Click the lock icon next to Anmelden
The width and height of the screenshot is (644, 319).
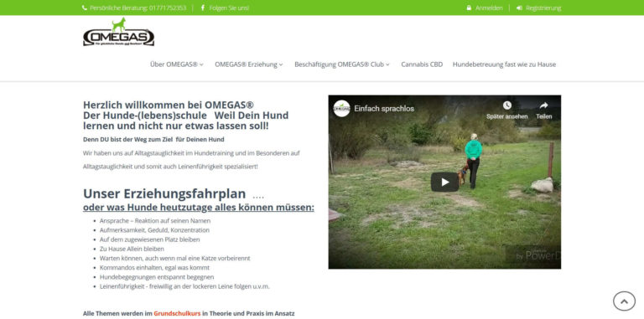click(x=469, y=8)
